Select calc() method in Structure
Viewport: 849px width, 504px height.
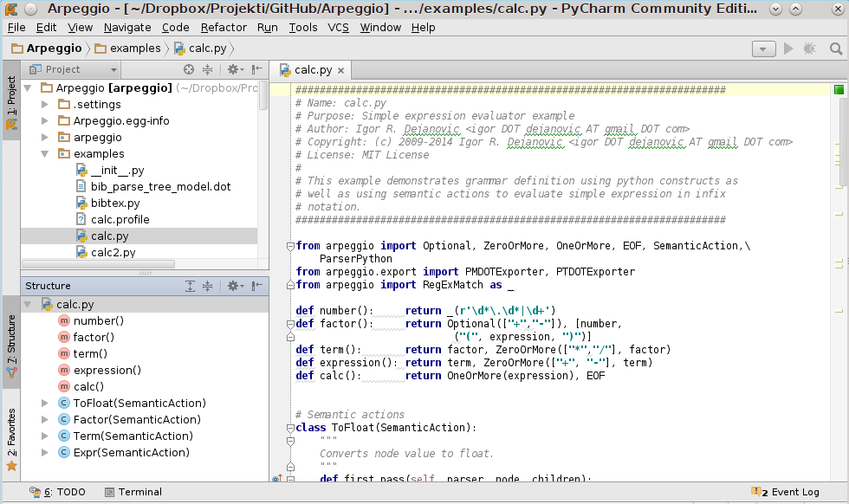point(88,386)
